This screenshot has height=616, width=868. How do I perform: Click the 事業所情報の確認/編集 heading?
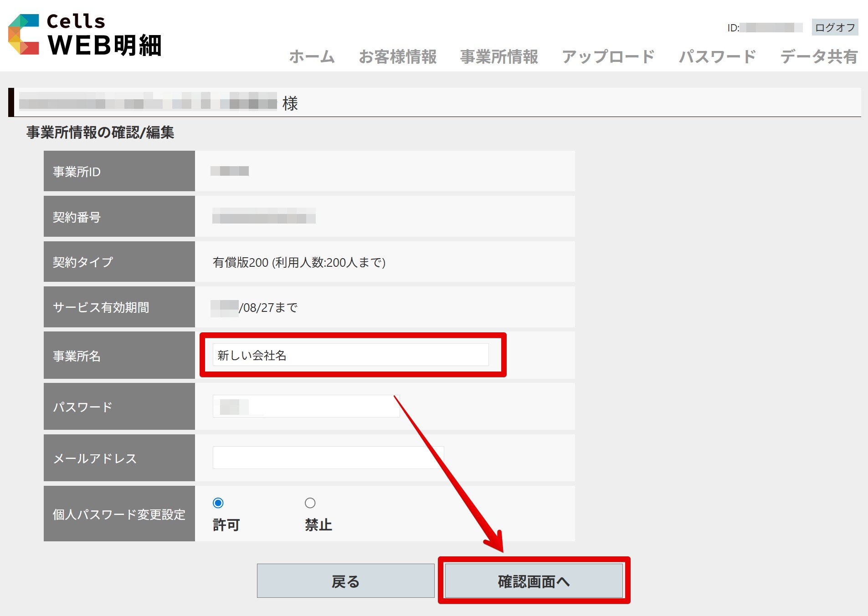coord(100,132)
